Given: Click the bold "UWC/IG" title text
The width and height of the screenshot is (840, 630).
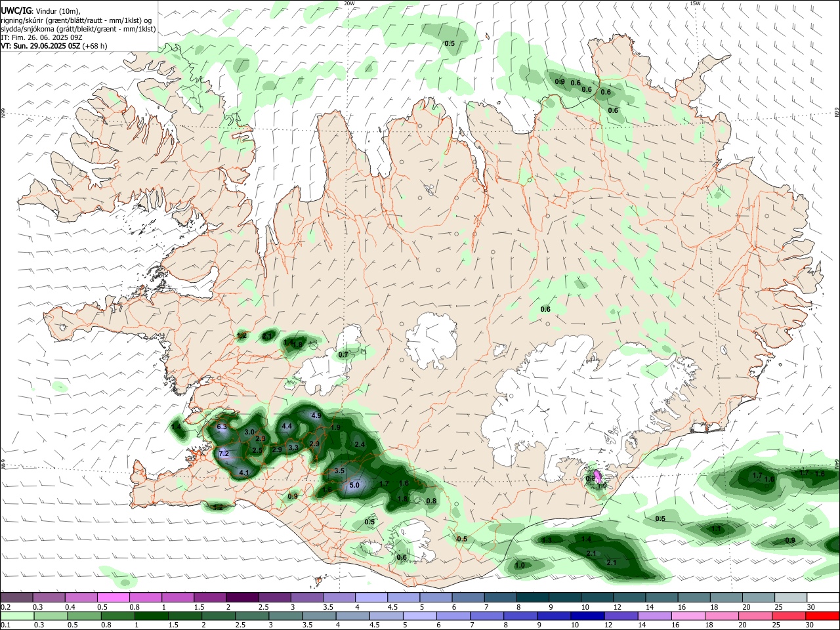Looking at the screenshot, I should pos(16,12).
